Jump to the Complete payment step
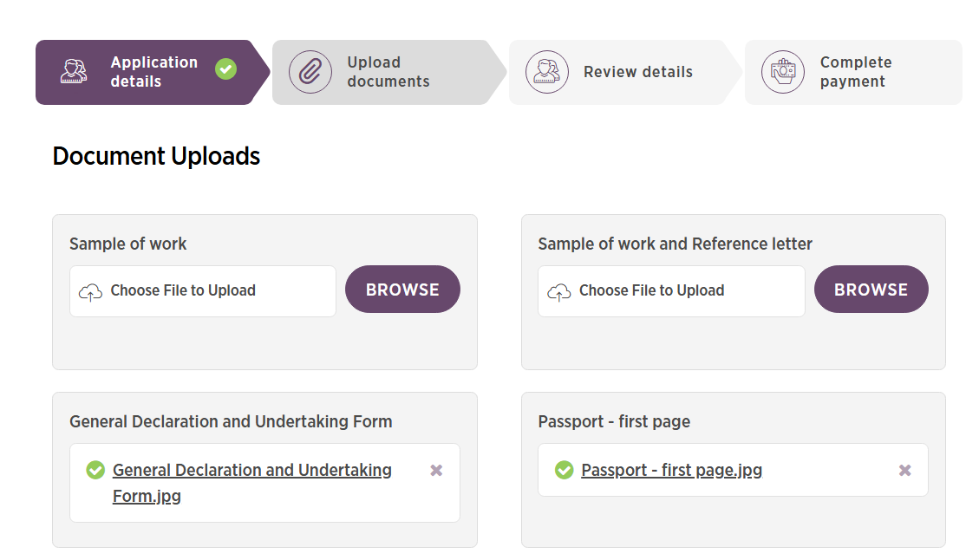 tap(855, 72)
